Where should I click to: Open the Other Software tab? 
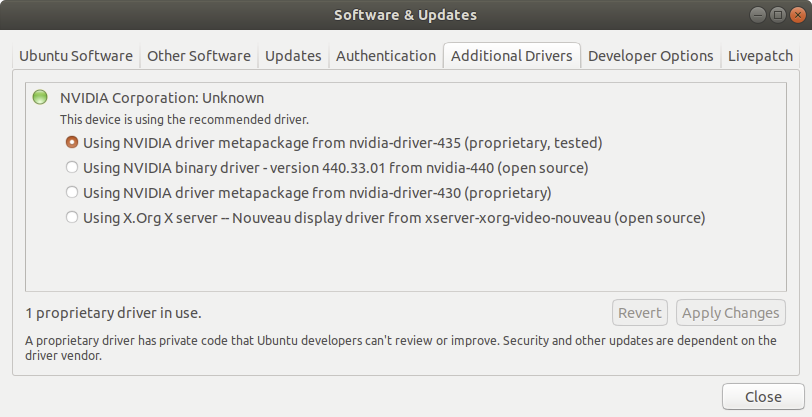[199, 56]
